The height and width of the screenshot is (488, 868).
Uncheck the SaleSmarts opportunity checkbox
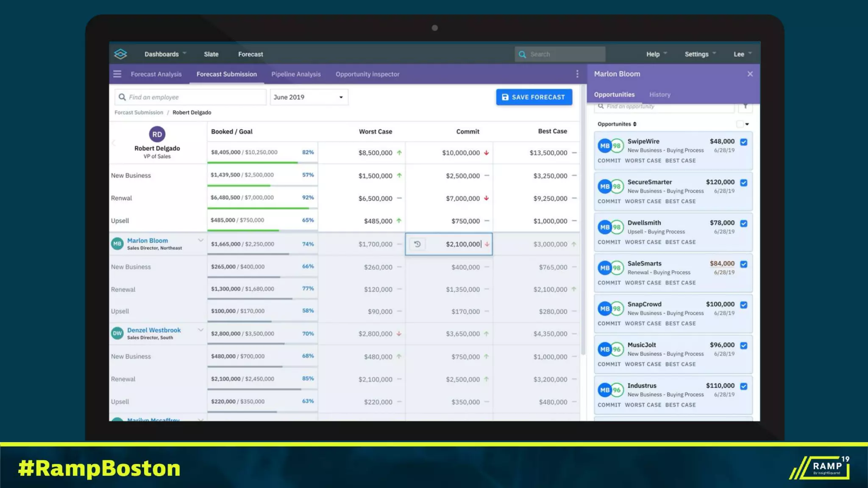[x=743, y=264]
